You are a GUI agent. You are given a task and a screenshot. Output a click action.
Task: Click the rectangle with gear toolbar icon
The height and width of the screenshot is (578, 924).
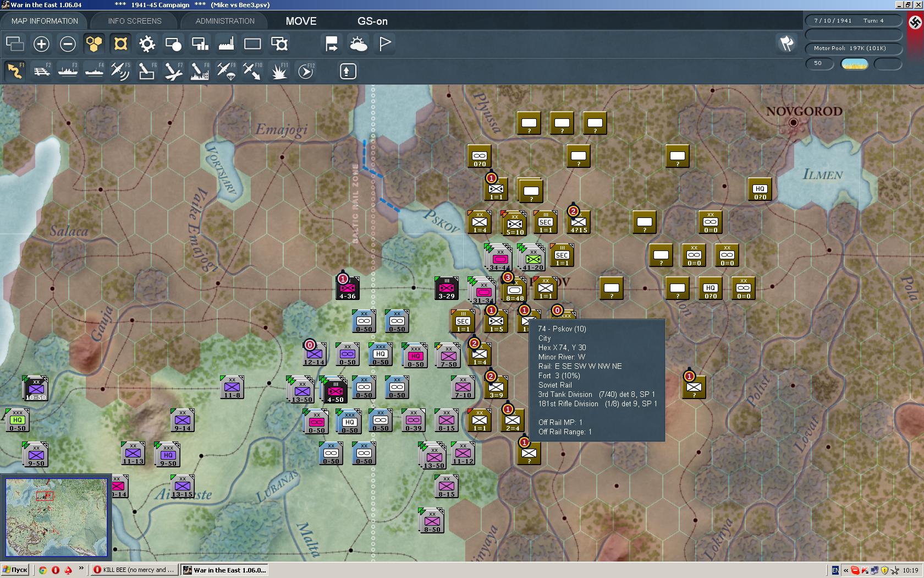279,43
